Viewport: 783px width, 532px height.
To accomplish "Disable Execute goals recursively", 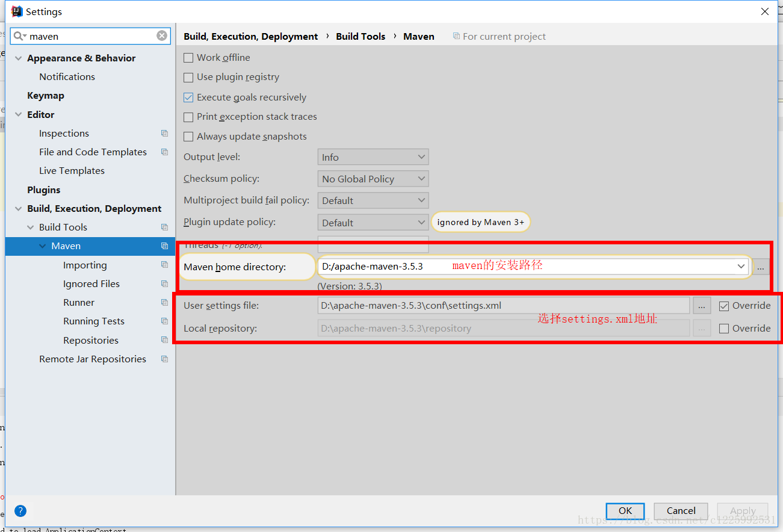I will pyautogui.click(x=188, y=97).
